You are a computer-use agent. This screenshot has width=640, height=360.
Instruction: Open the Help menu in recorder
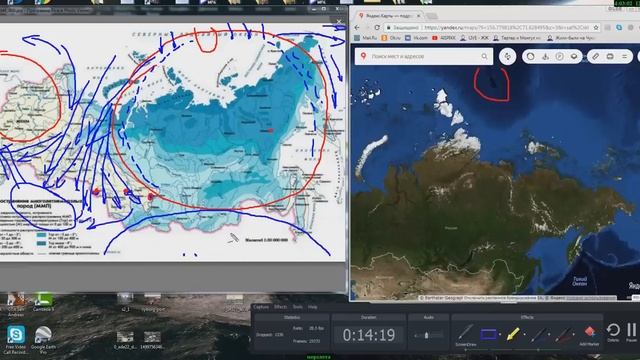pyautogui.click(x=313, y=307)
